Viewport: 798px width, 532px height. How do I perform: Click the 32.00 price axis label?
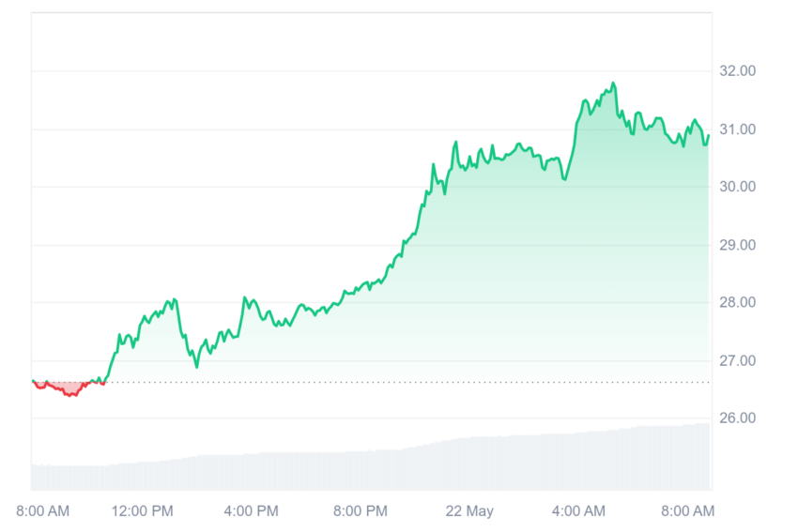coord(737,70)
